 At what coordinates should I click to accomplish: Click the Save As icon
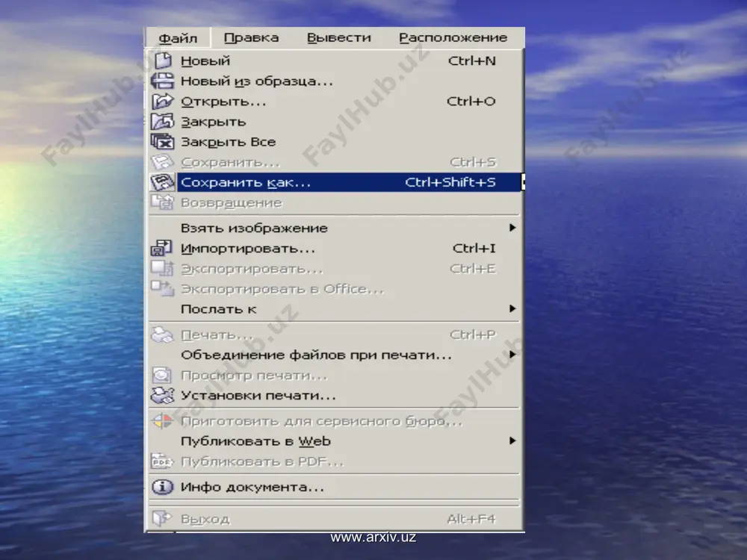[x=162, y=182]
